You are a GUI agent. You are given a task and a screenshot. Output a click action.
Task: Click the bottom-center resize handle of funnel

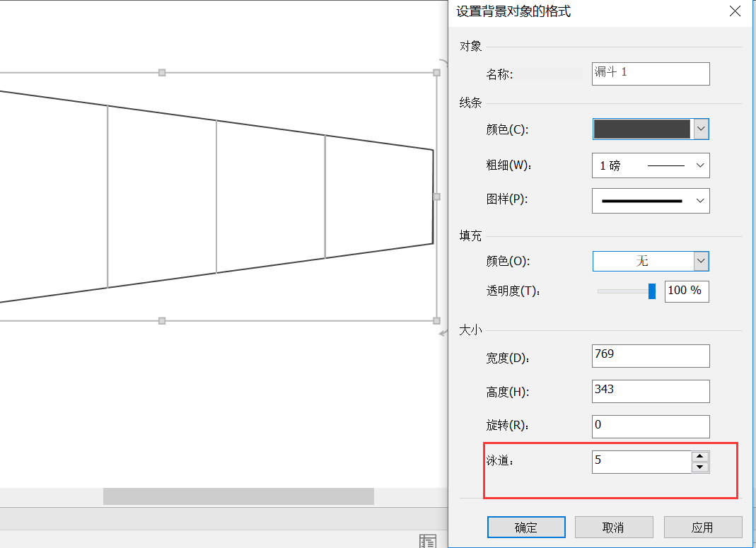[x=162, y=320]
